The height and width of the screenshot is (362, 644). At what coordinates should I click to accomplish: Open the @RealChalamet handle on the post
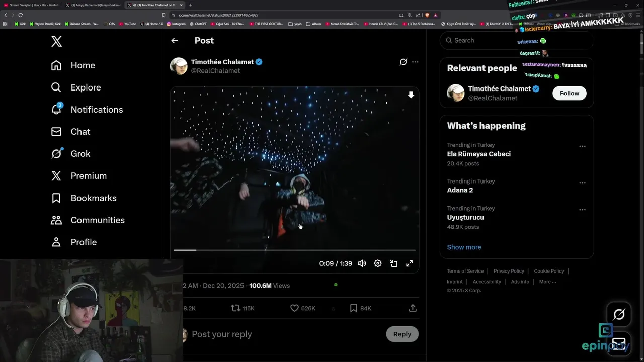pyautogui.click(x=215, y=71)
